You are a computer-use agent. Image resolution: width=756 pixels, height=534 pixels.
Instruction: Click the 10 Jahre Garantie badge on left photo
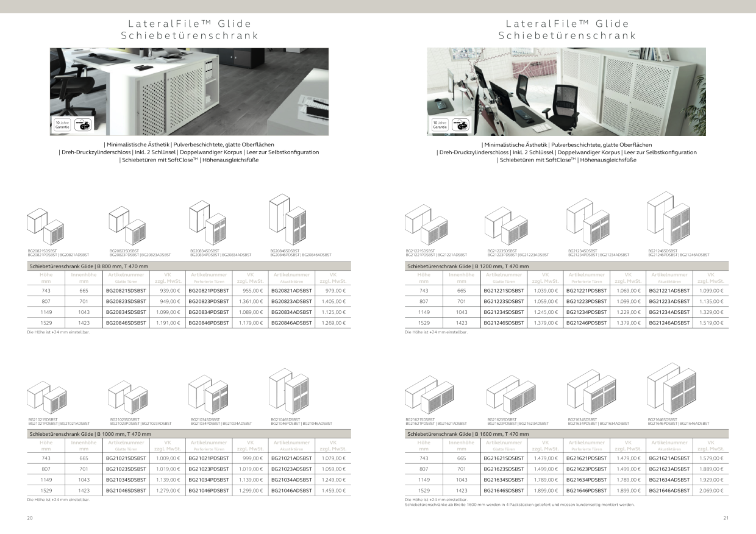[x=63, y=124]
